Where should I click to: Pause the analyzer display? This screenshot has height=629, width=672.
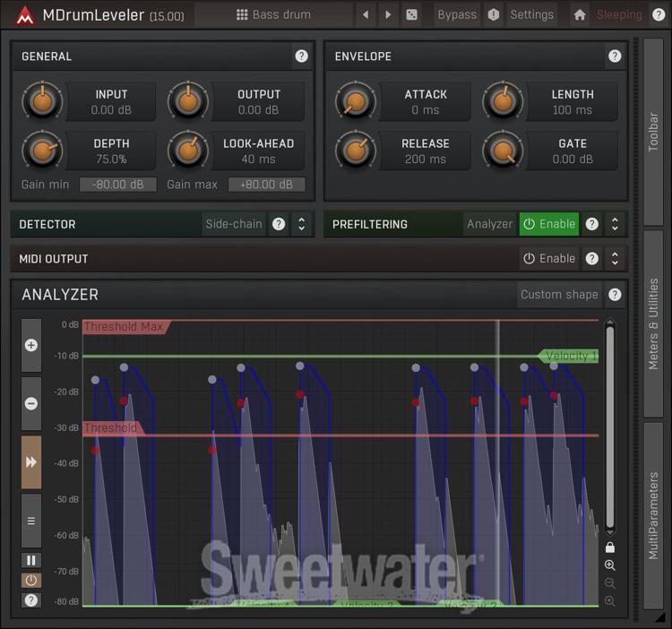click(31, 560)
